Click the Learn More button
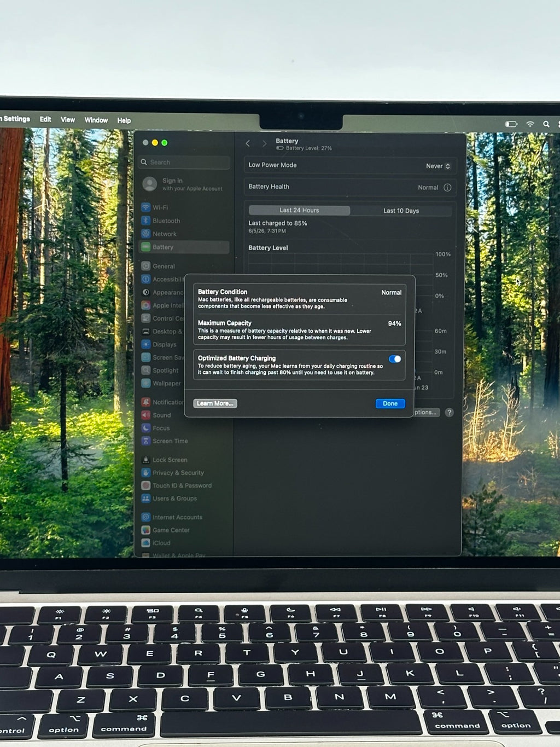This screenshot has height=747, width=560. pyautogui.click(x=215, y=403)
